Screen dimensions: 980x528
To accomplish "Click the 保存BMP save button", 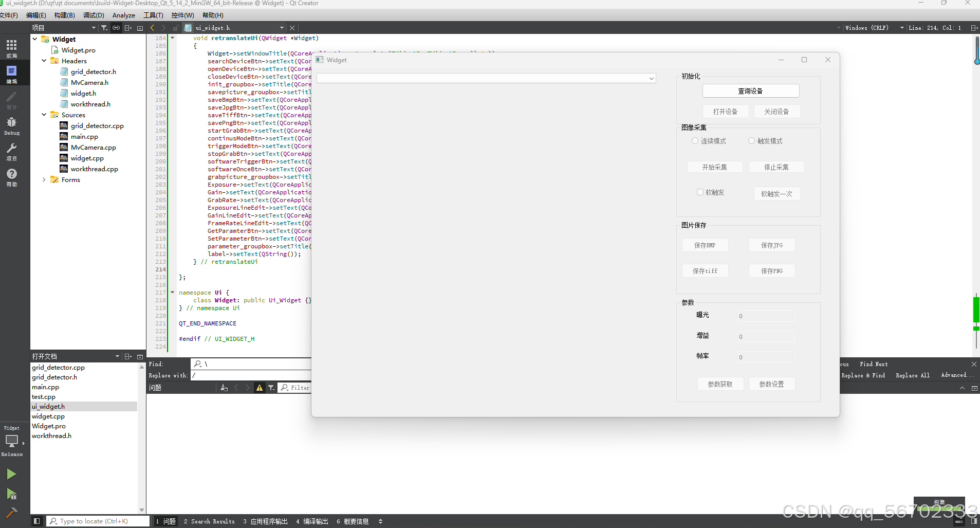I will (x=705, y=245).
